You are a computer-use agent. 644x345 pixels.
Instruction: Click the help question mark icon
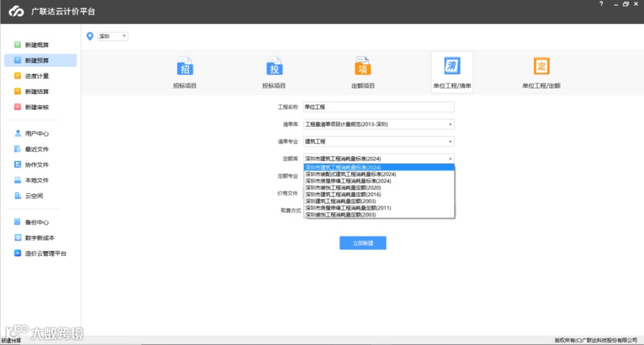pyautogui.click(x=601, y=4)
